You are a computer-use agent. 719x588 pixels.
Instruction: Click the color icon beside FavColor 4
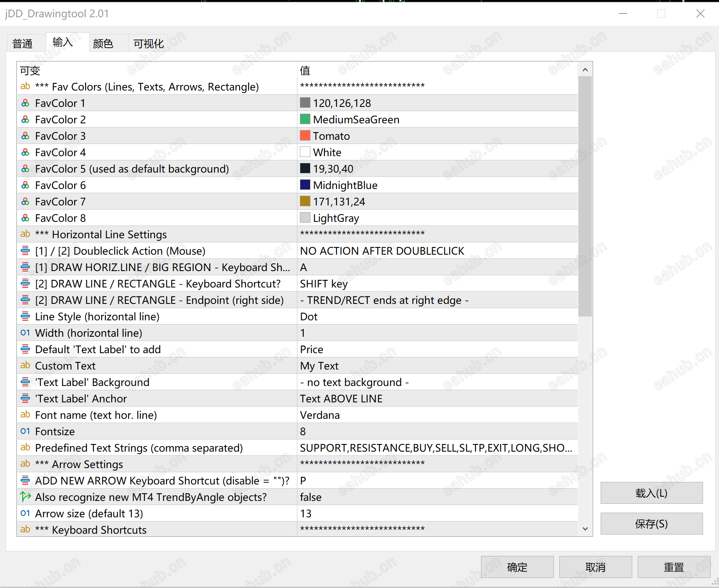click(25, 152)
